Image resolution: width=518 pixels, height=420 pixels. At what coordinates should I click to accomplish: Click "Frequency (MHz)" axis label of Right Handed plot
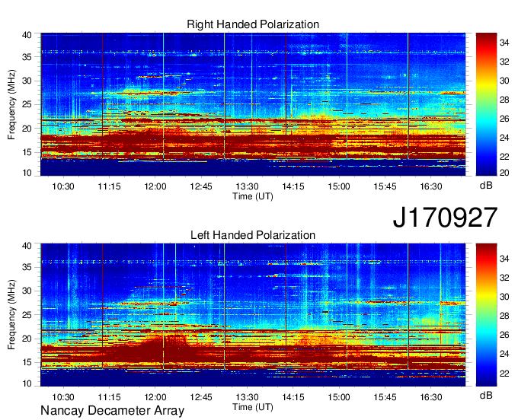(x=11, y=104)
